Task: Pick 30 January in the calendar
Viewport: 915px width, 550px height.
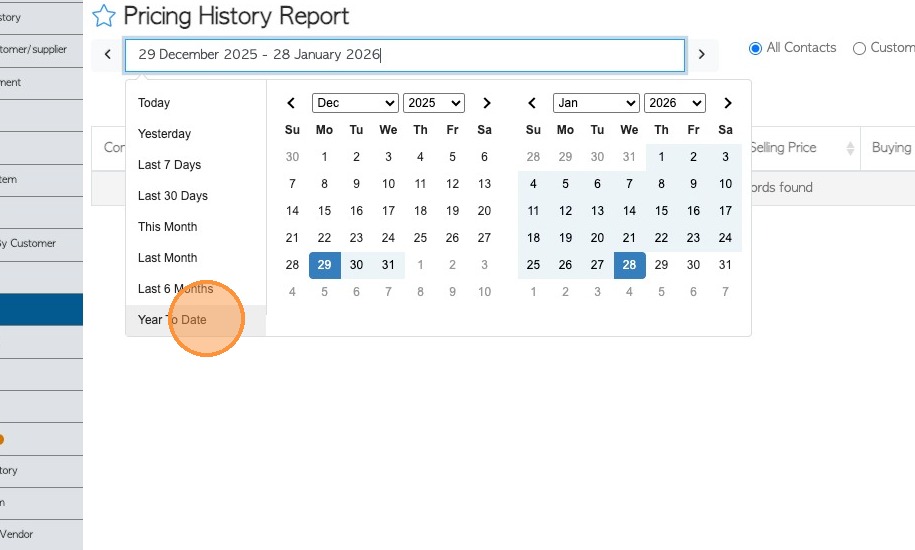Action: (693, 265)
